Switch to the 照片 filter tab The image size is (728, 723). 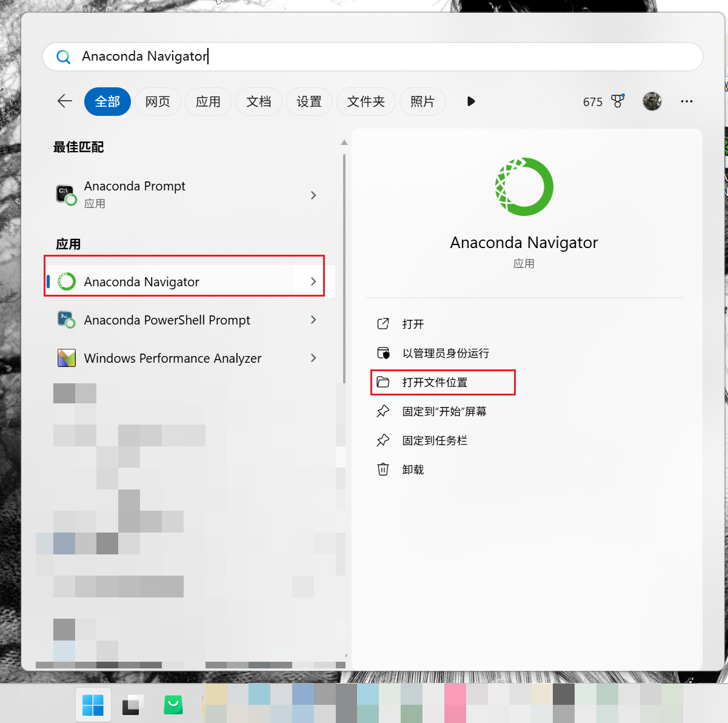422,101
